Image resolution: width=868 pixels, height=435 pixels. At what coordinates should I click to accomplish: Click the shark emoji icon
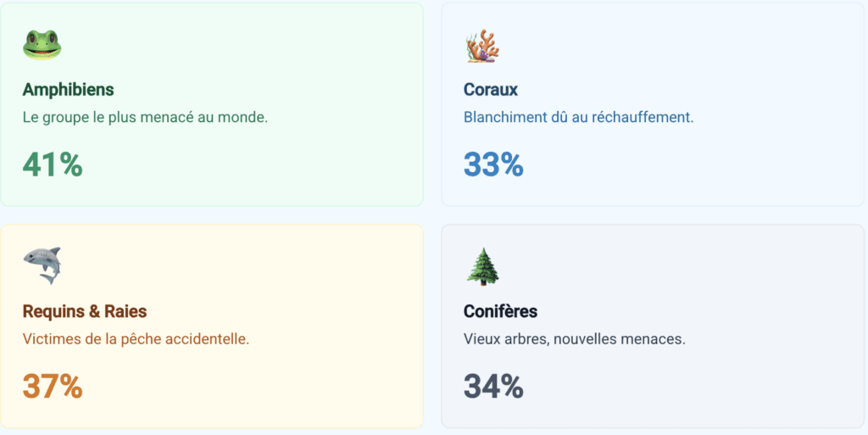42,265
